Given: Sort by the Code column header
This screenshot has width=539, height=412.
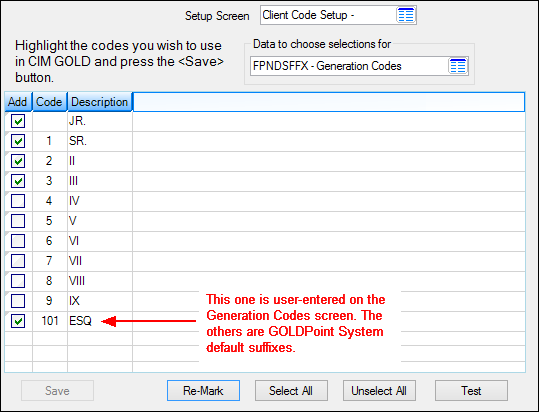Looking at the screenshot, I should [50, 102].
